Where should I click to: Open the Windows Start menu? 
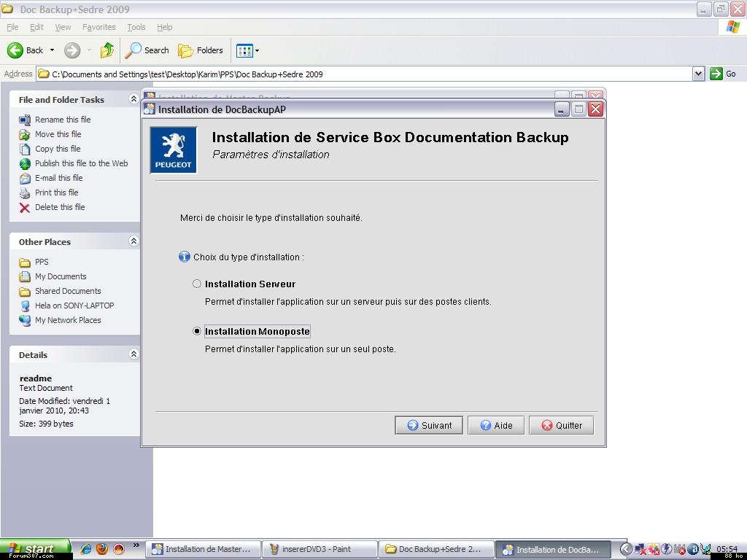pos(35,549)
